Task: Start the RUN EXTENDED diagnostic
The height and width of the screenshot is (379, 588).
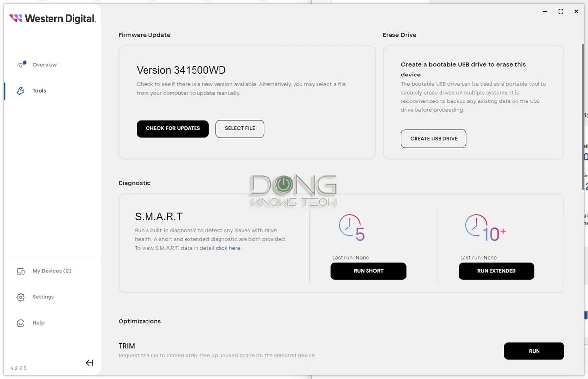Action: point(496,271)
